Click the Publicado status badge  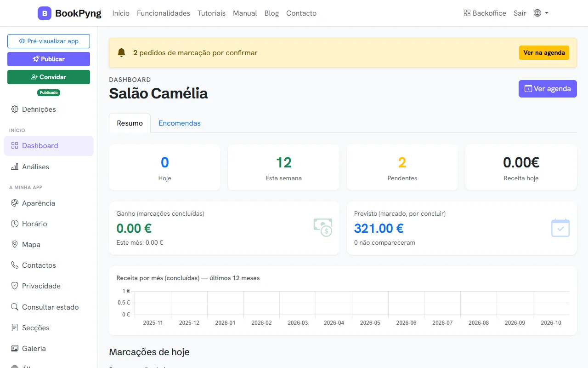(49, 92)
